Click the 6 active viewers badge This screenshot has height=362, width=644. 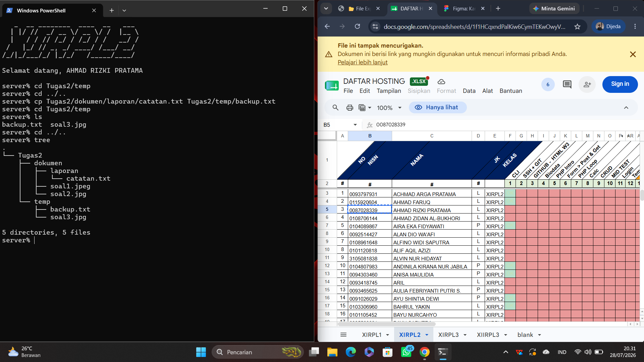(548, 84)
